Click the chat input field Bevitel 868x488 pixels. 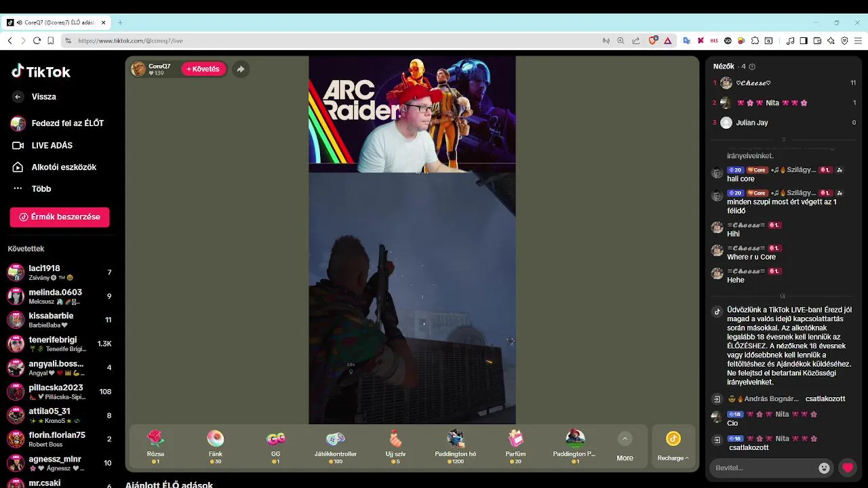764,468
